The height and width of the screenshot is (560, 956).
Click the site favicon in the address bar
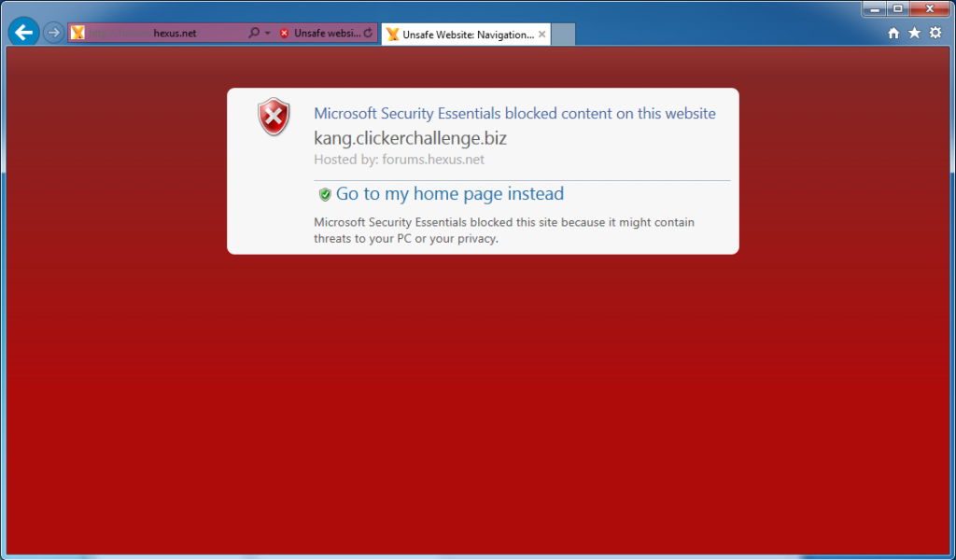(x=77, y=33)
